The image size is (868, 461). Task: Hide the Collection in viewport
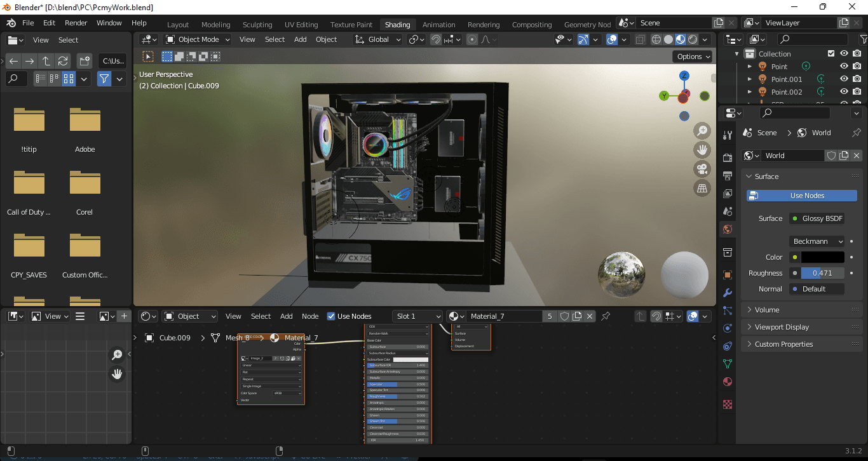pyautogui.click(x=844, y=54)
